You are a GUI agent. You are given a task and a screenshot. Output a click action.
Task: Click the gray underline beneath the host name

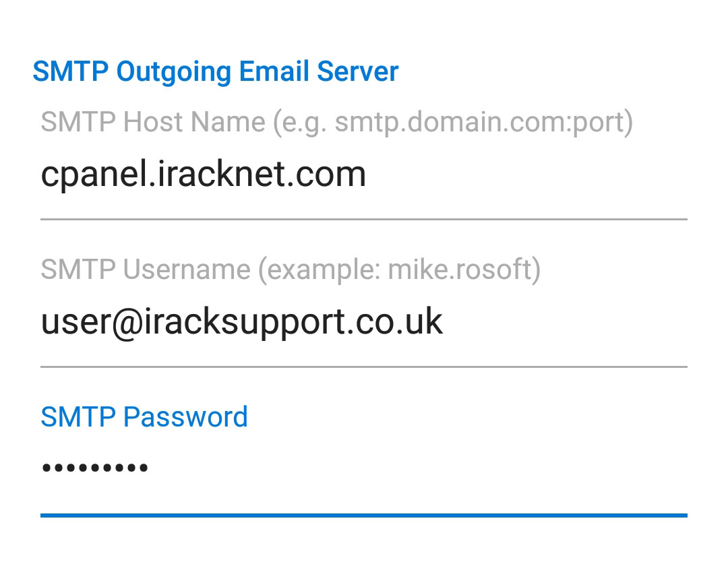pyautogui.click(x=364, y=219)
